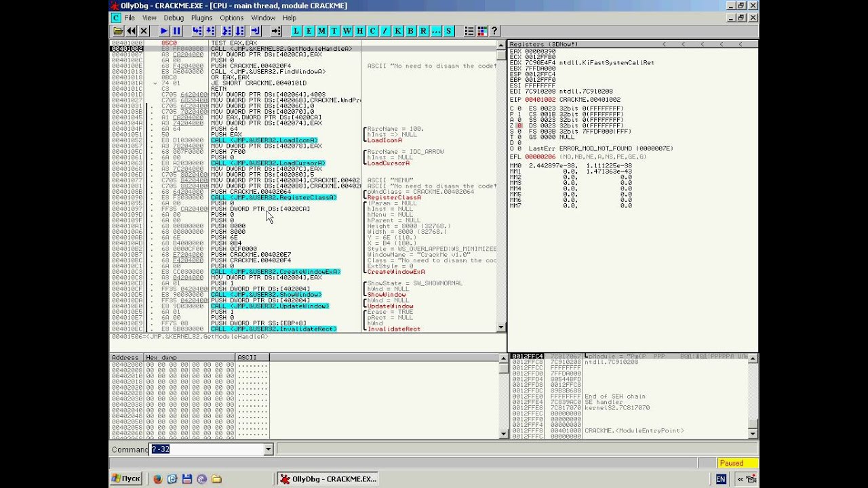The image size is (868, 488).
Task: Show Memory map via M button
Action: pos(321,31)
